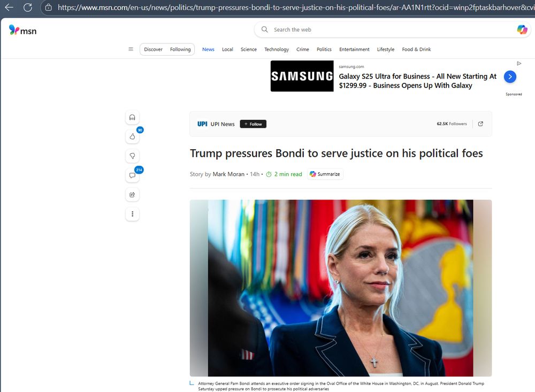
Task: Click the share article icon
Action: click(x=132, y=194)
